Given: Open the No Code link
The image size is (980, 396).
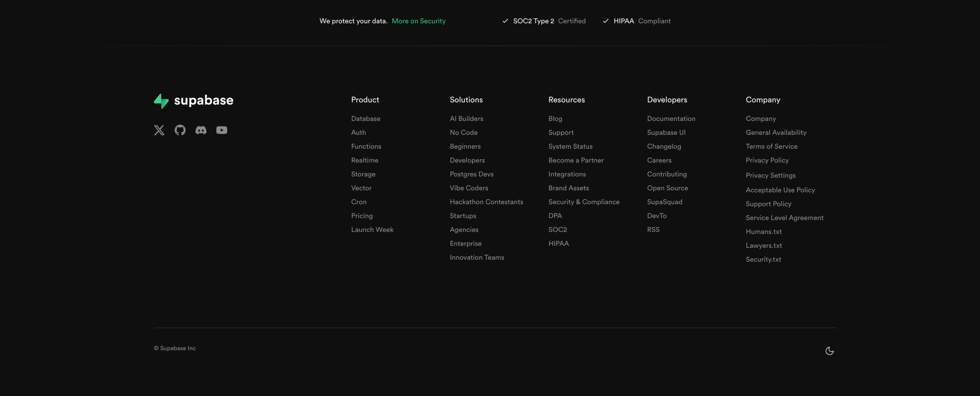Looking at the screenshot, I should pyautogui.click(x=464, y=132).
